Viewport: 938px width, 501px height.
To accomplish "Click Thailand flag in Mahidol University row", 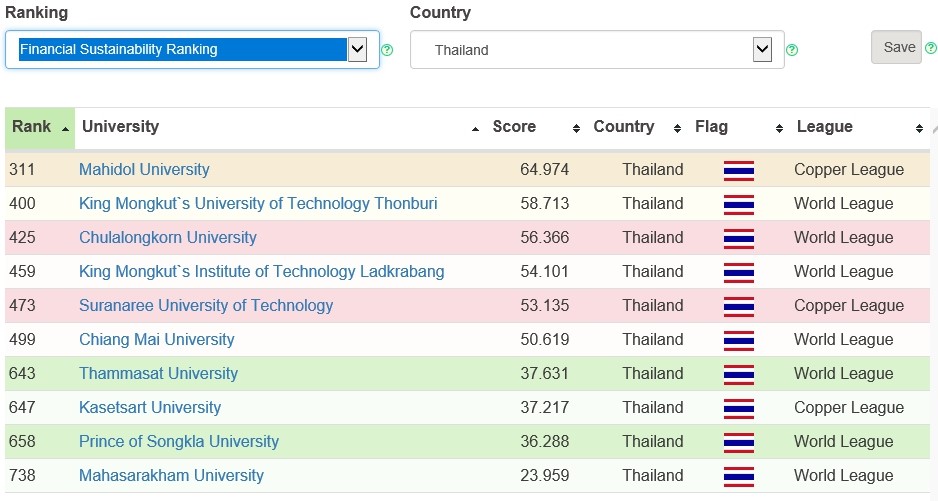I will (739, 171).
